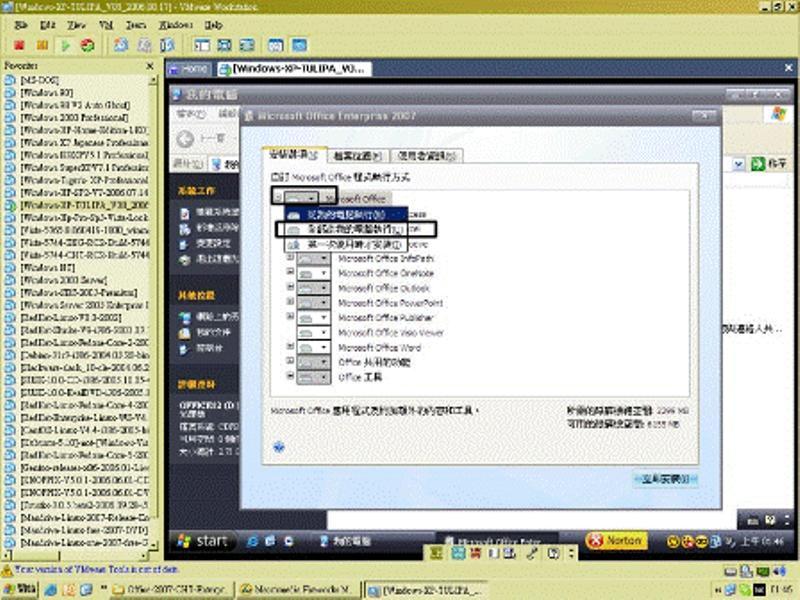The width and height of the screenshot is (800, 600).
Task: Click the Internet Explorer icon in guest quick launch
Action: point(252,541)
